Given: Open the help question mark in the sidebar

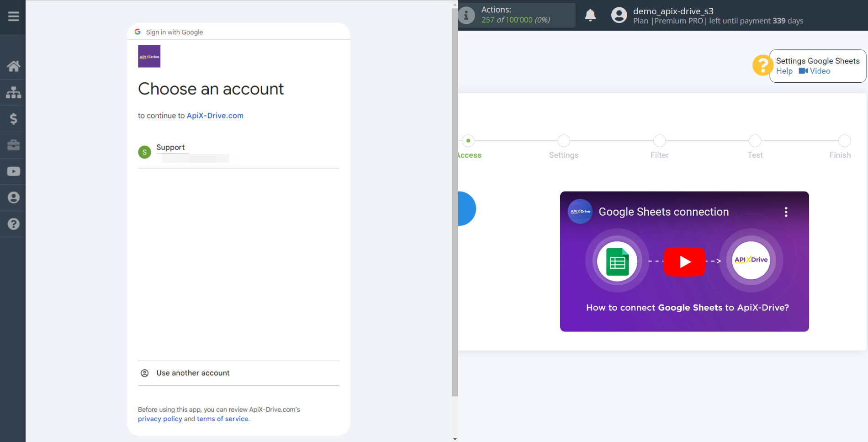Looking at the screenshot, I should point(13,224).
